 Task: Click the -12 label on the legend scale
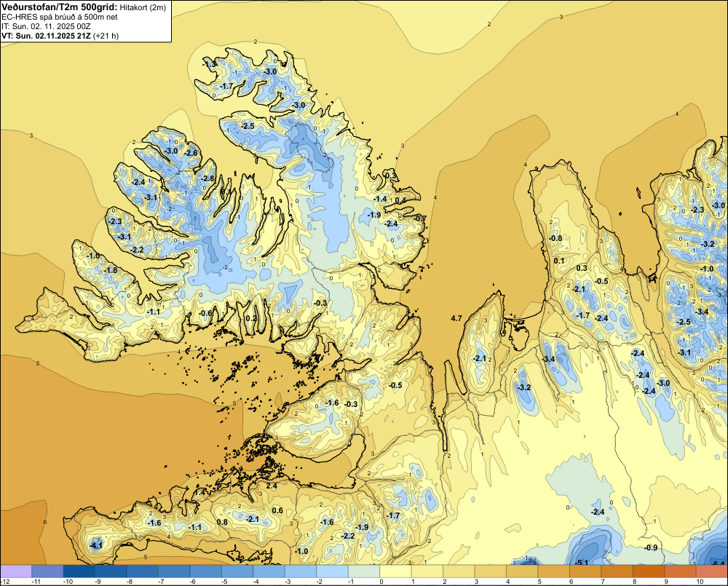pos(5,582)
